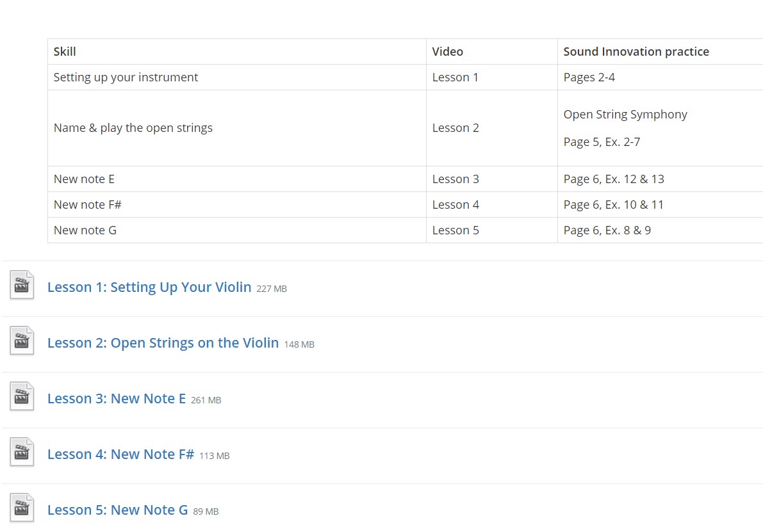Click the 113 MB file size label
Image resolution: width=763 pixels, height=532 pixels.
click(214, 456)
